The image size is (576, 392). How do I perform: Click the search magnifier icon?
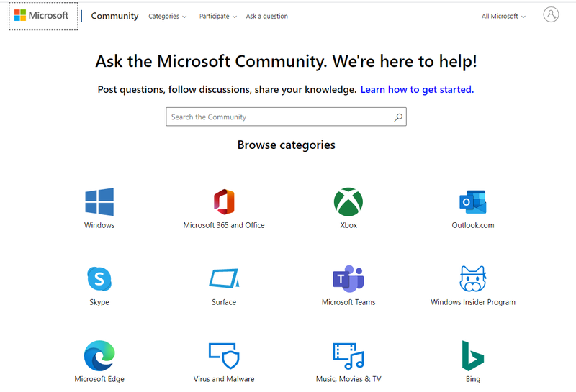click(x=398, y=117)
